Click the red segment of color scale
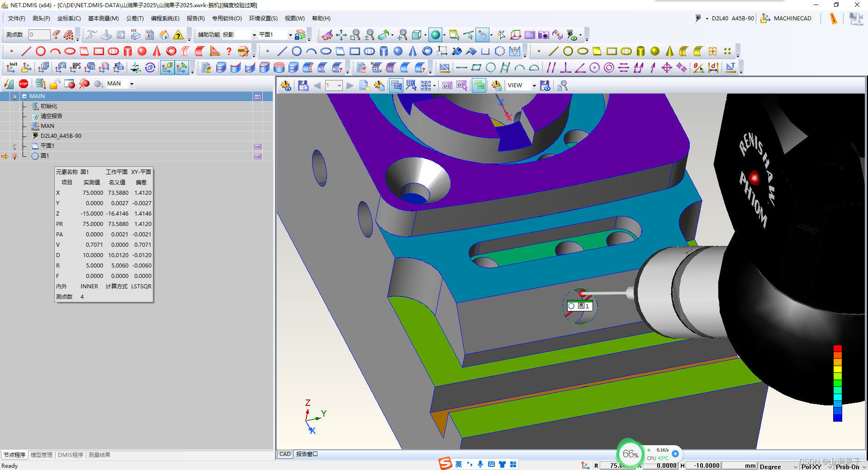This screenshot has height=470, width=868. click(x=838, y=348)
